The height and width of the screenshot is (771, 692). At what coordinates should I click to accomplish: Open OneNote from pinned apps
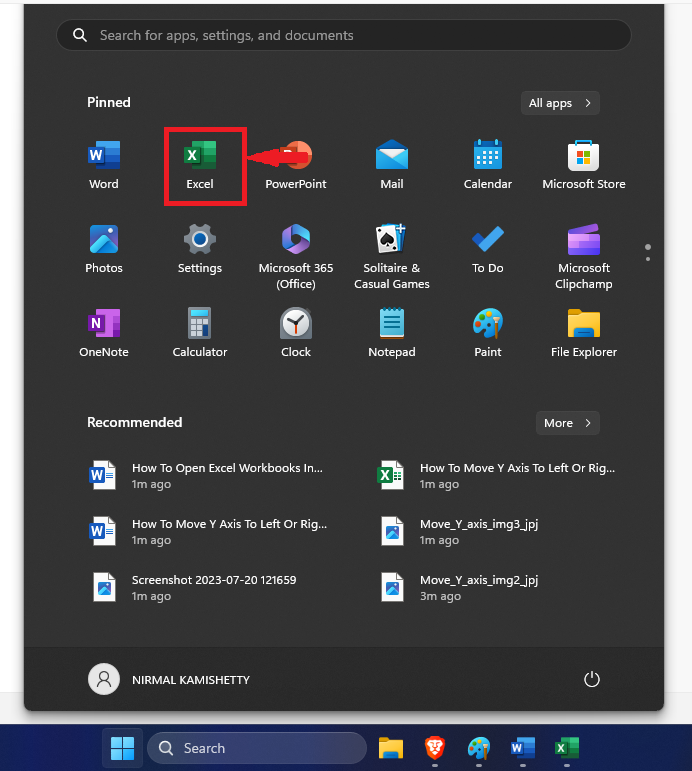[104, 333]
